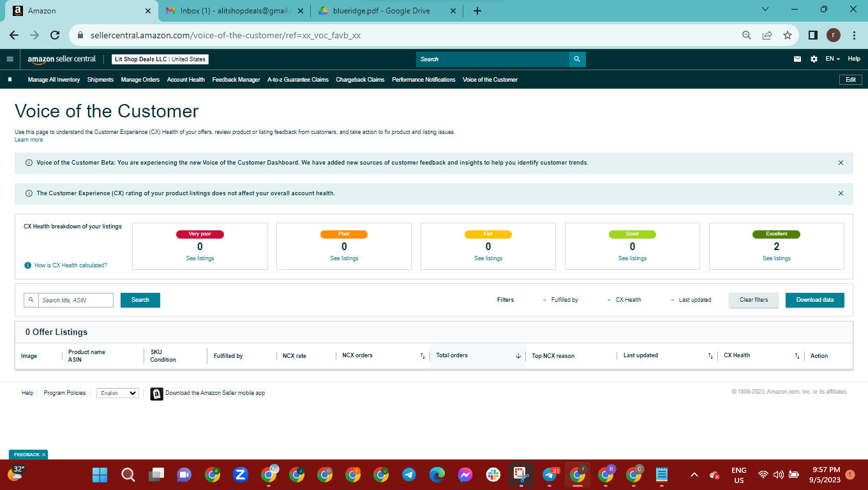Screen dimensions: 868x490
Task: Open A-to-z Guarantee Claims
Action: [298, 80]
